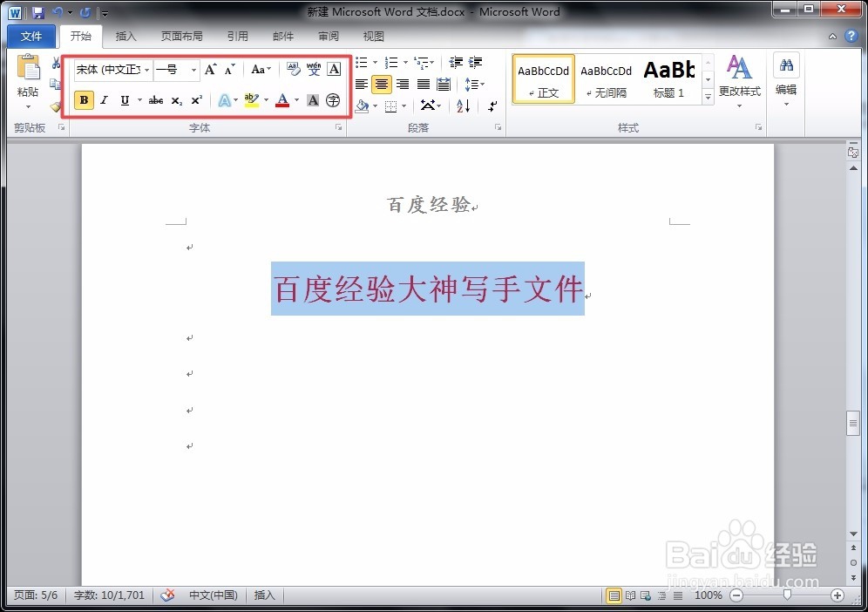Click the Character Border icon
The image size is (868, 612).
pos(334,69)
